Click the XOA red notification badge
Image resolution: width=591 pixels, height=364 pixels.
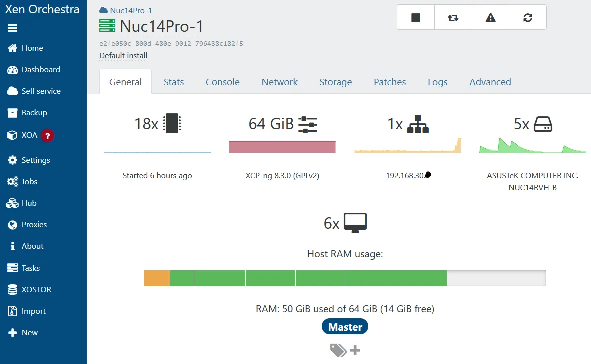click(48, 135)
